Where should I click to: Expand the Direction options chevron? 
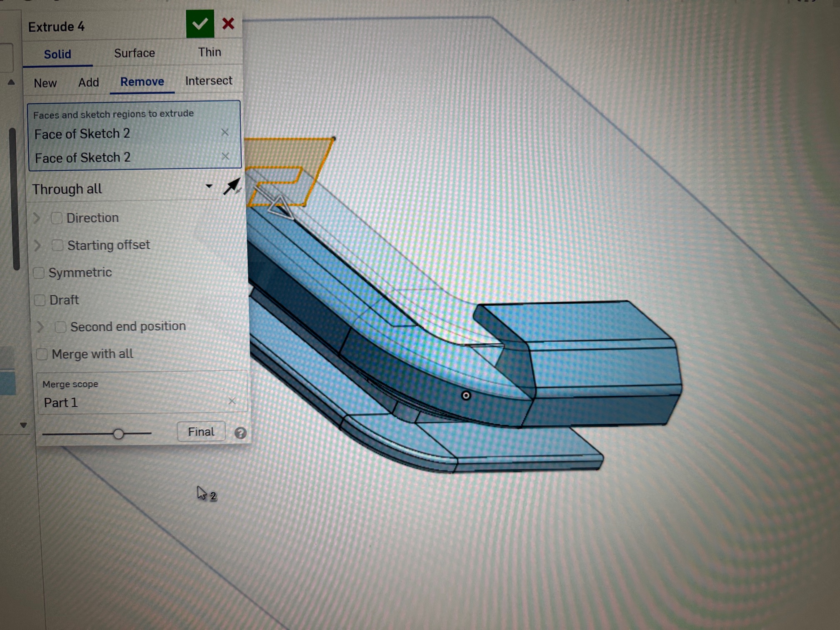pos(37,218)
